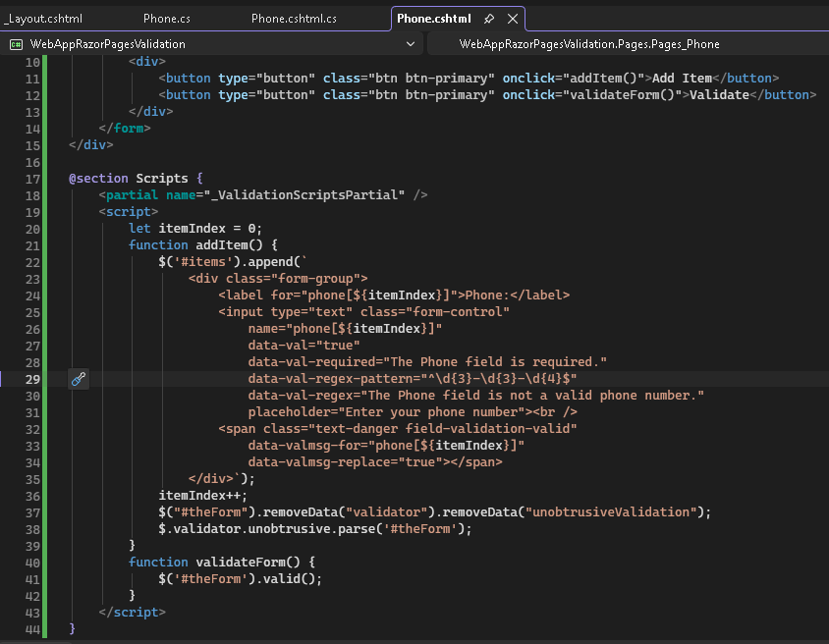Click the data-valmsg-replace attribute line
Screen dimensions: 829x644
click(375, 462)
